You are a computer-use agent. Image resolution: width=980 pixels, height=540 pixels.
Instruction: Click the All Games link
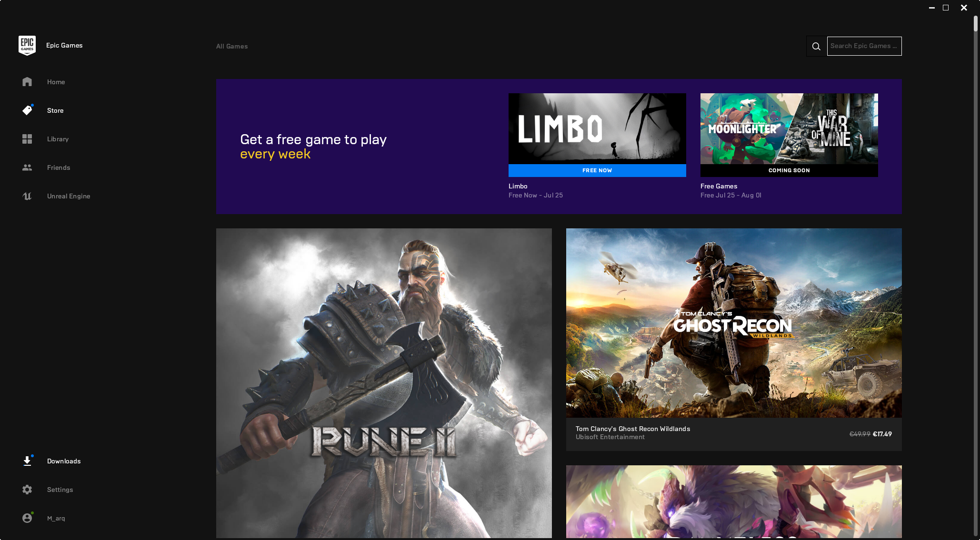[232, 46]
